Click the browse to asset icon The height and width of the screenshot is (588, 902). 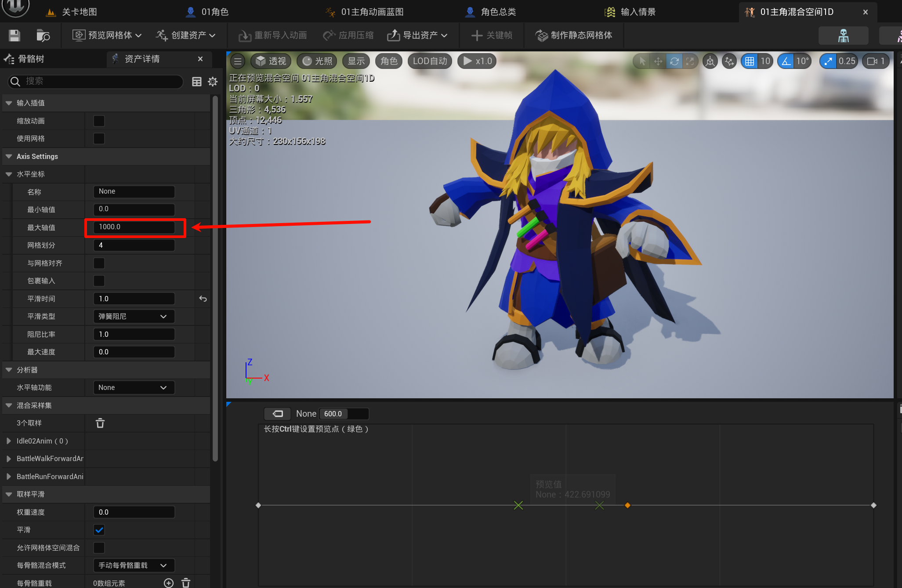pos(43,35)
